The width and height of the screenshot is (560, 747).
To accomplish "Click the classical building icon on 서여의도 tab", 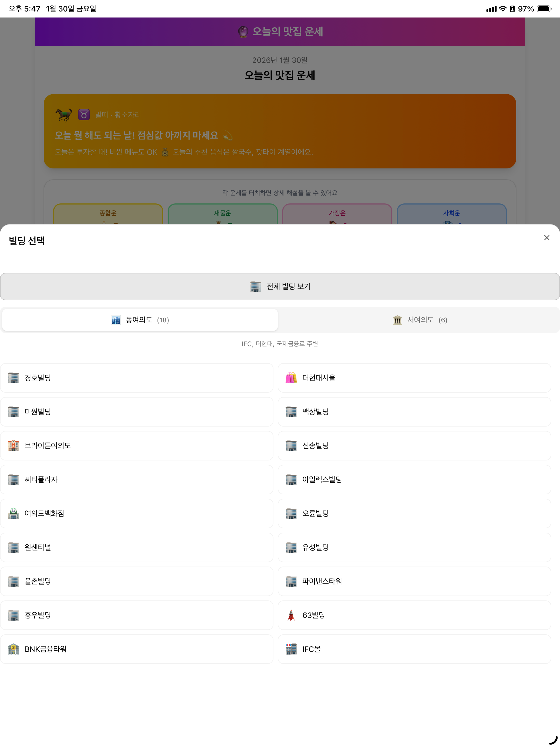I will [397, 320].
